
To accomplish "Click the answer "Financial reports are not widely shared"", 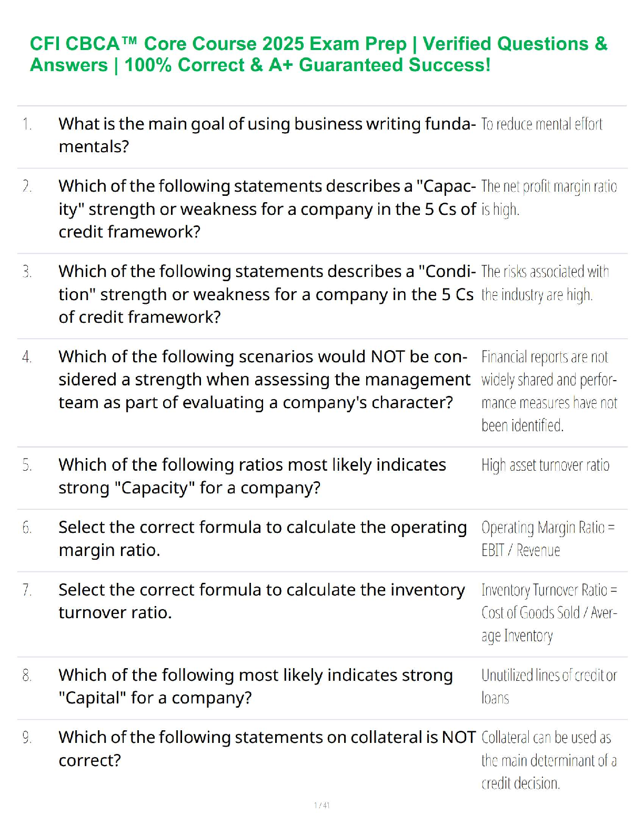I will pyautogui.click(x=548, y=391).
